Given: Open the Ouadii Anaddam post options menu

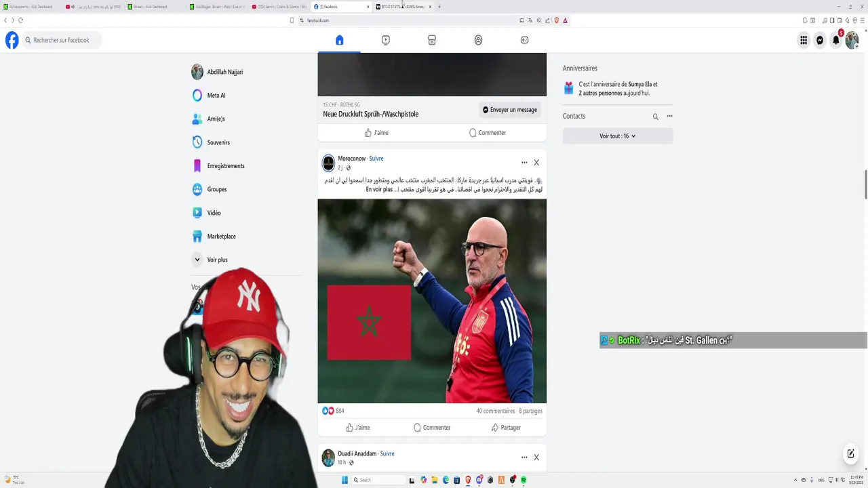Looking at the screenshot, I should (x=524, y=457).
